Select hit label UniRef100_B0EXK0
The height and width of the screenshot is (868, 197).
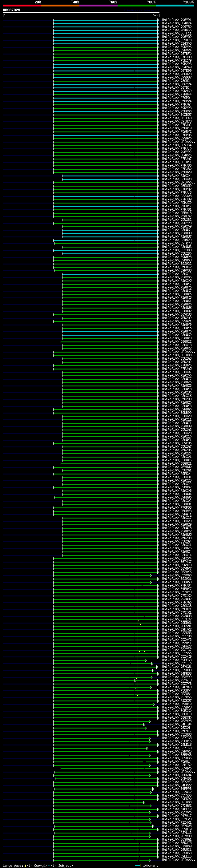(x=177, y=711)
